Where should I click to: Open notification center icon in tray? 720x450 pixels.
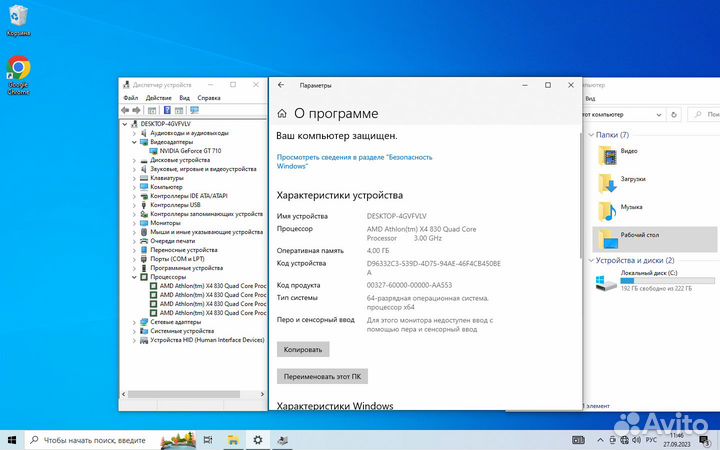(704, 441)
